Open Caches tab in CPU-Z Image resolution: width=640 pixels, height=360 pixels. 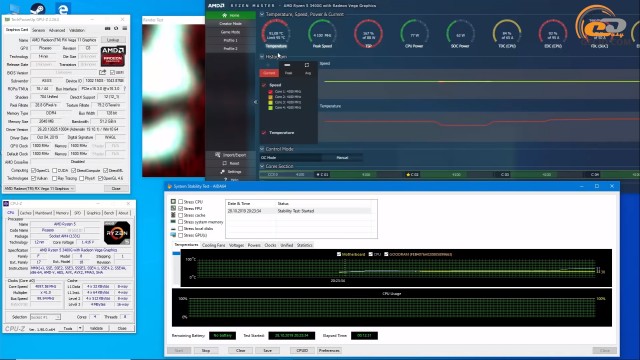coord(25,213)
